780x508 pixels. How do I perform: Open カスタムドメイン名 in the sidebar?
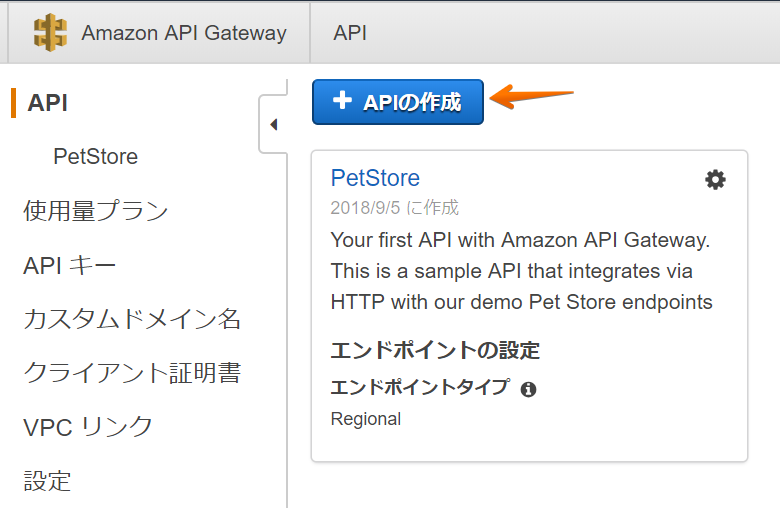click(x=132, y=319)
